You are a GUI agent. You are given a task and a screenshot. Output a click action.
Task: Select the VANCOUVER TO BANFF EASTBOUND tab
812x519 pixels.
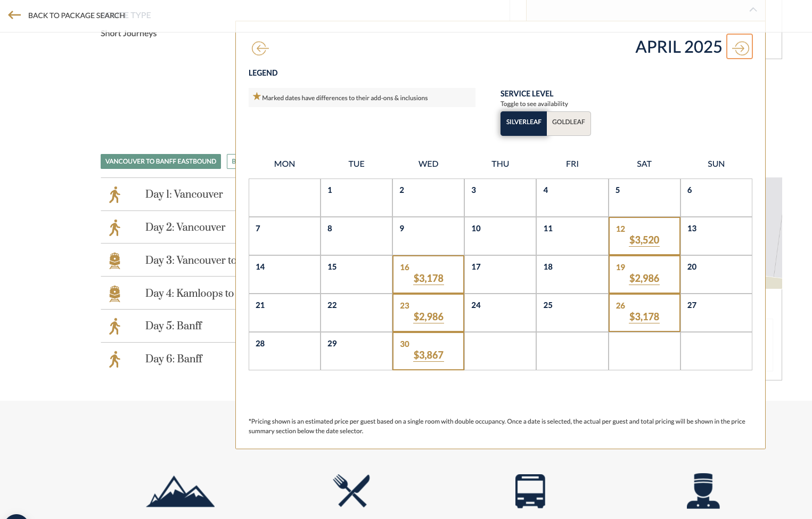(160, 161)
